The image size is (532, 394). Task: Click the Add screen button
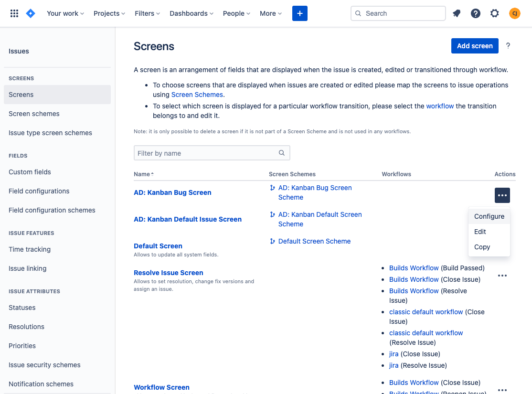474,46
